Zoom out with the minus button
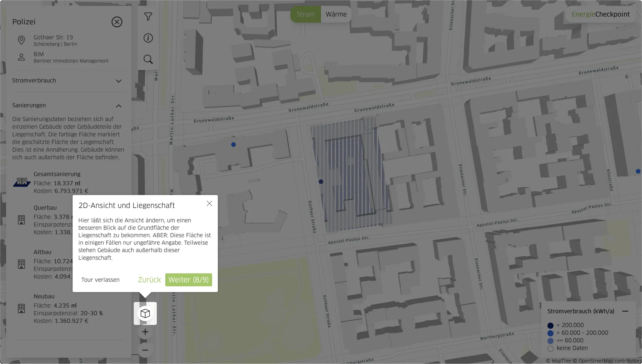Screen dimensions: 642x364 (x=145, y=350)
